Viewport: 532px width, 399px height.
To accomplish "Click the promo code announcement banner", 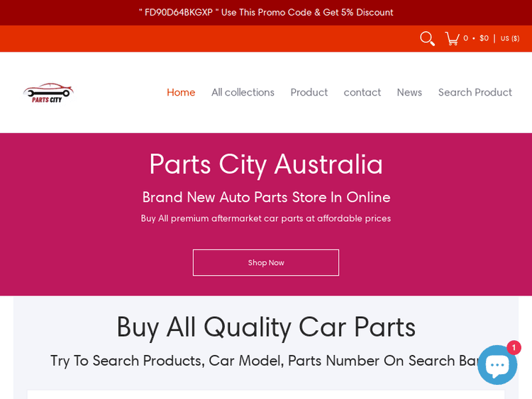I will [266, 13].
